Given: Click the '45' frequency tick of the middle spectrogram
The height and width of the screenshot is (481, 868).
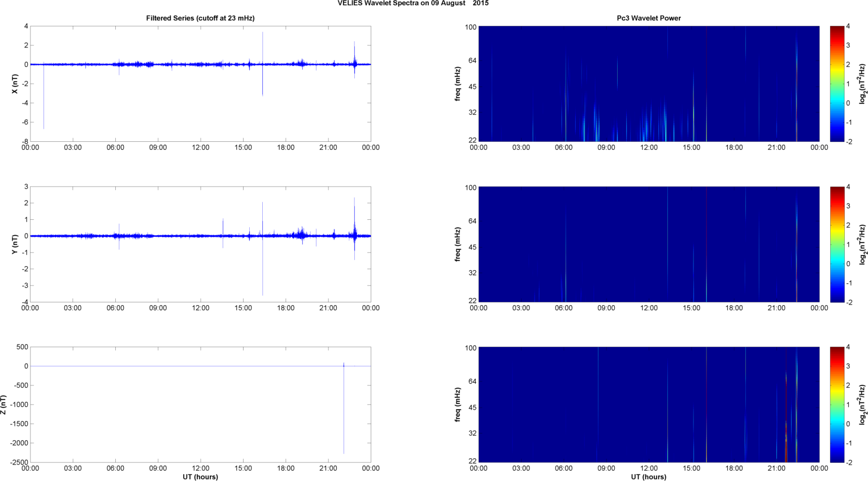Looking at the screenshot, I should click(473, 247).
